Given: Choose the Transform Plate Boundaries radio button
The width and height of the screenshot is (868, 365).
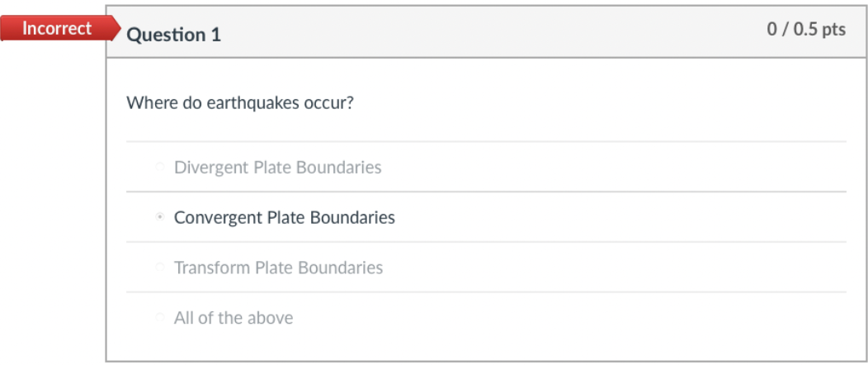Looking at the screenshot, I should coord(159,268).
